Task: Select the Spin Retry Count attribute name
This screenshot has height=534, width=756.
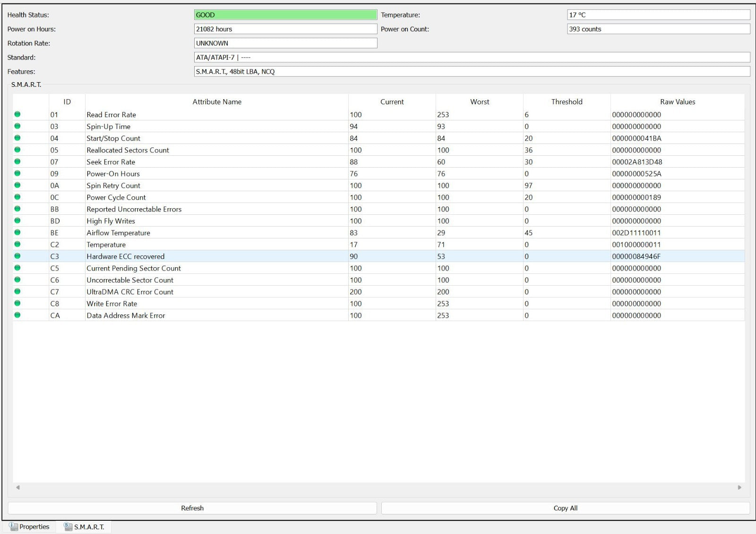Action: 113,186
